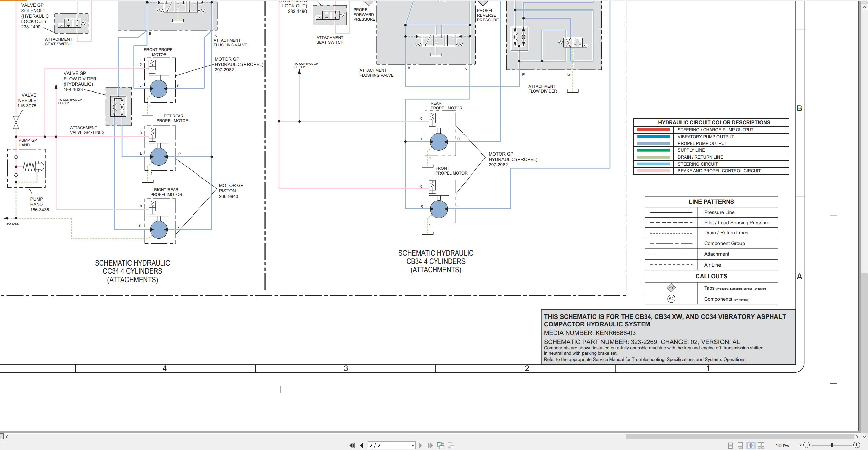Switch to facing pages view

(751, 446)
